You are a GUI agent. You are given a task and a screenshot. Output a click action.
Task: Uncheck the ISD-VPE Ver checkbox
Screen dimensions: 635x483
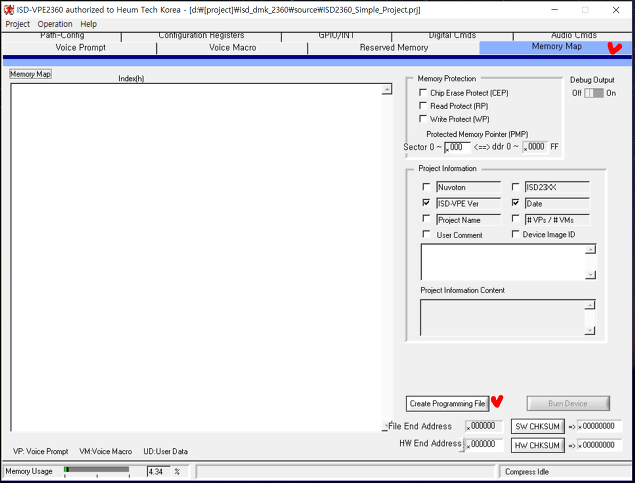(x=426, y=202)
